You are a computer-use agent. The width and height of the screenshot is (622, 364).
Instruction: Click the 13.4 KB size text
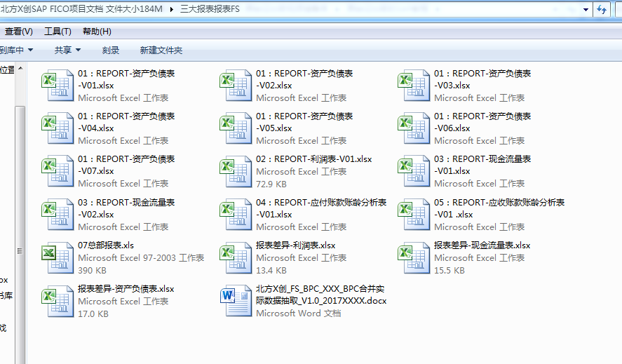(271, 270)
